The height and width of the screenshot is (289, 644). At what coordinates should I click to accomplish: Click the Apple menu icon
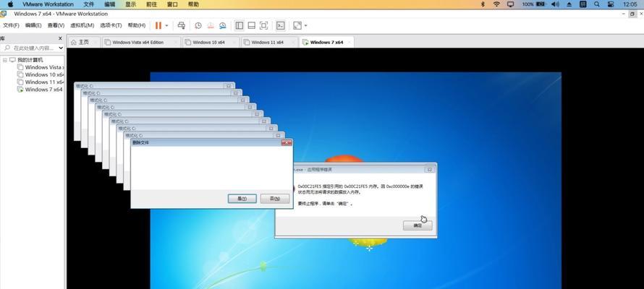[x=10, y=4]
